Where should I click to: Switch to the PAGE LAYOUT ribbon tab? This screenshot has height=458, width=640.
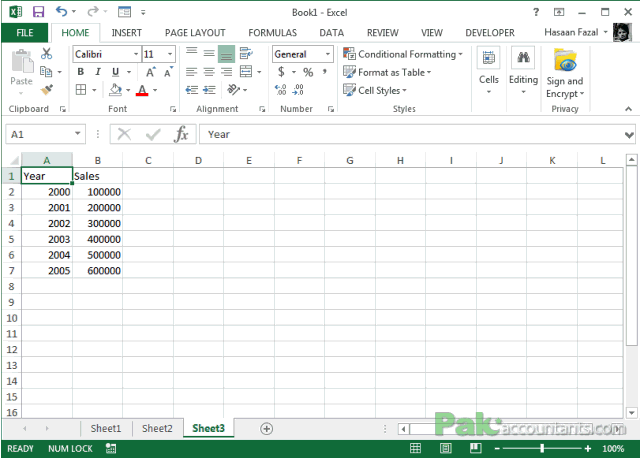pyautogui.click(x=195, y=33)
